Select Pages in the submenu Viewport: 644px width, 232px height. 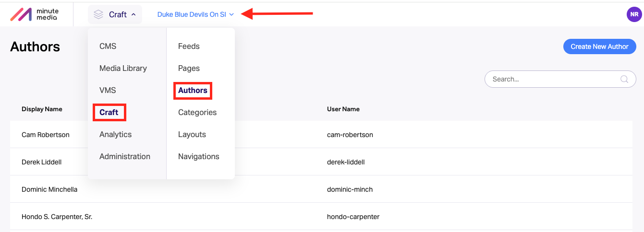pyautogui.click(x=189, y=68)
